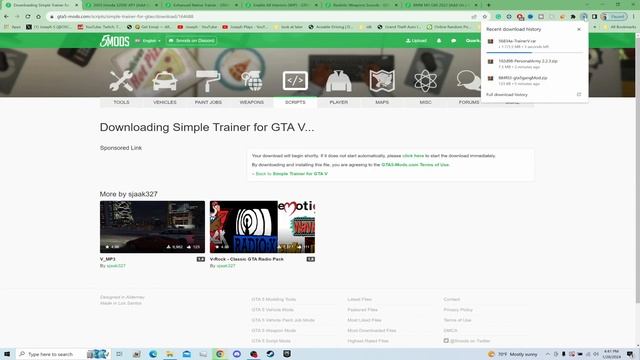The image size is (640, 360).
Task: Open the Forums speech bubble icon
Action: coord(468,81)
